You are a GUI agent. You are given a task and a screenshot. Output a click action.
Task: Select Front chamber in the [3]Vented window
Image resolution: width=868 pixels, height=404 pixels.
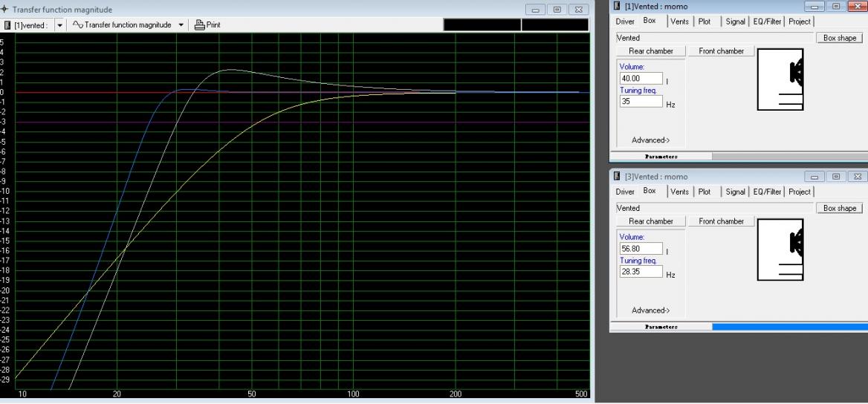pyautogui.click(x=719, y=221)
